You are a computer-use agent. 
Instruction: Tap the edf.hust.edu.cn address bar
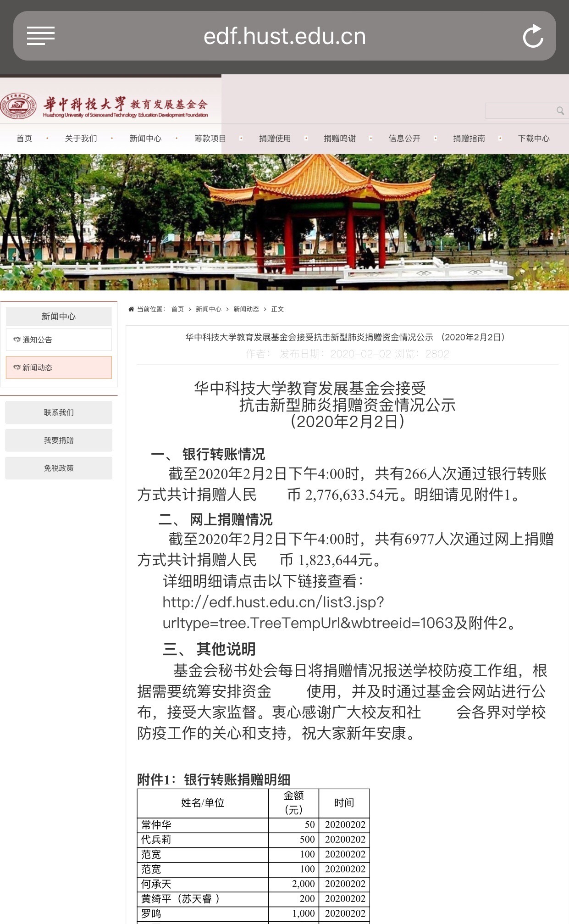pos(284,36)
